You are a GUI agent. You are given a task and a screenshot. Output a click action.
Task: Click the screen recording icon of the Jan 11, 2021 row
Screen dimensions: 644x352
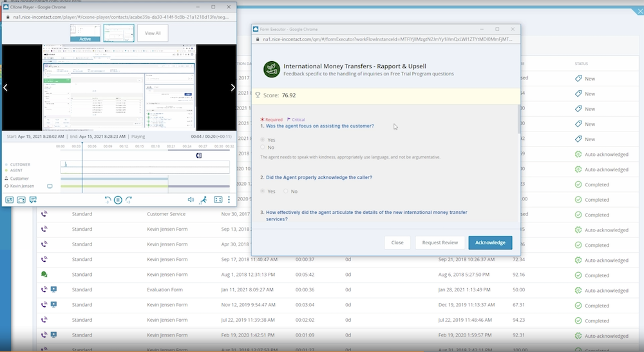[53, 289]
